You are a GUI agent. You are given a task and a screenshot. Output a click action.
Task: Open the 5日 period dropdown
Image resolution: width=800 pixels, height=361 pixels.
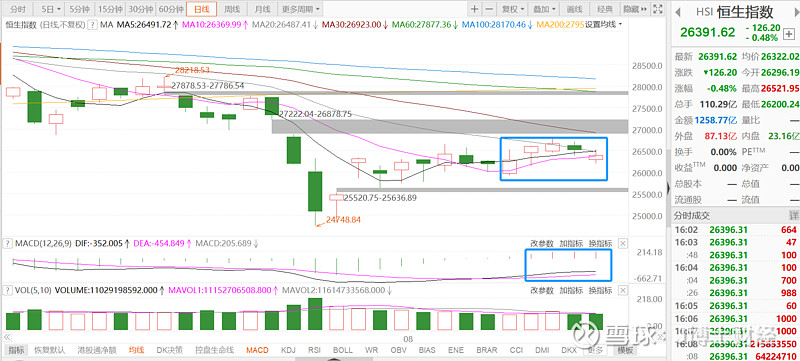(x=51, y=9)
